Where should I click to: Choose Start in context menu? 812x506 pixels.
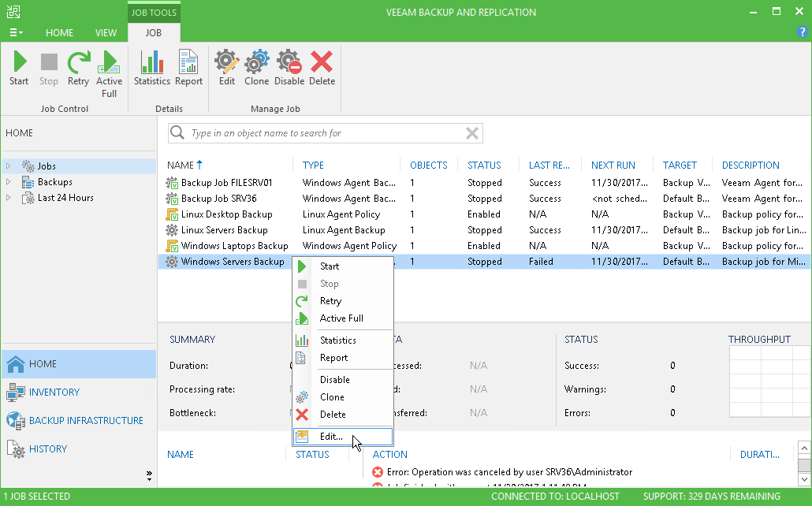[343, 266]
